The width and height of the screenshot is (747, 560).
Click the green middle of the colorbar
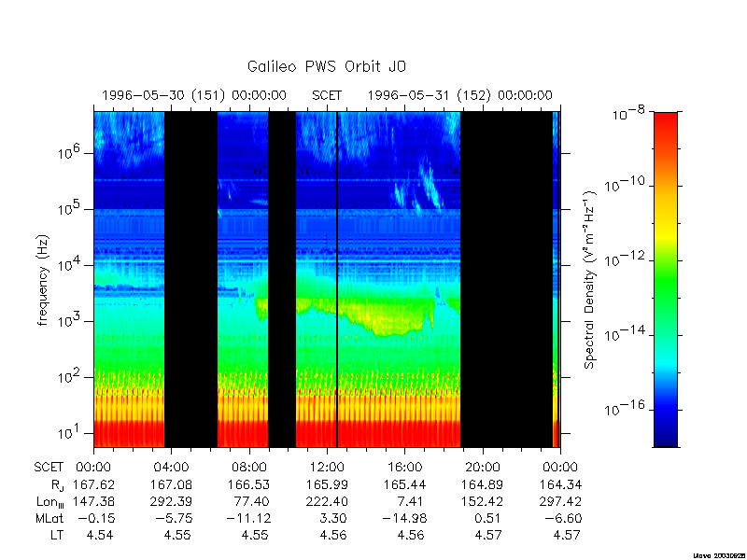[666, 286]
